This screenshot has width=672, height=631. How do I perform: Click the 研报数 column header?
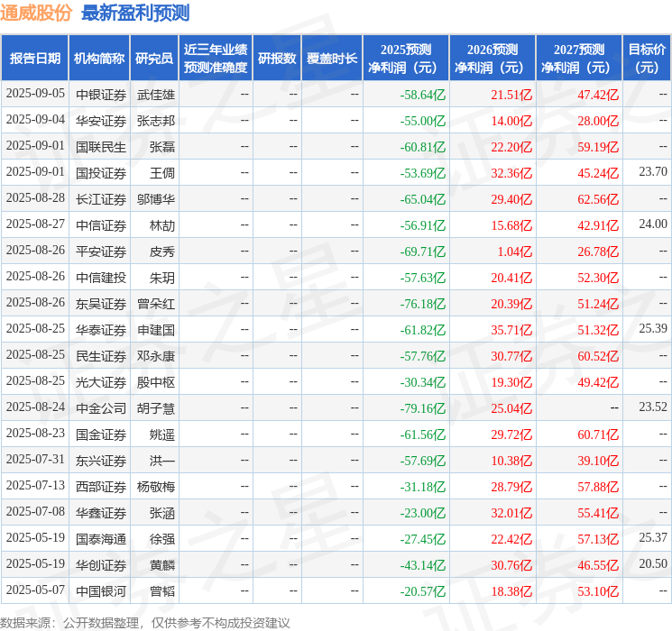(x=277, y=59)
